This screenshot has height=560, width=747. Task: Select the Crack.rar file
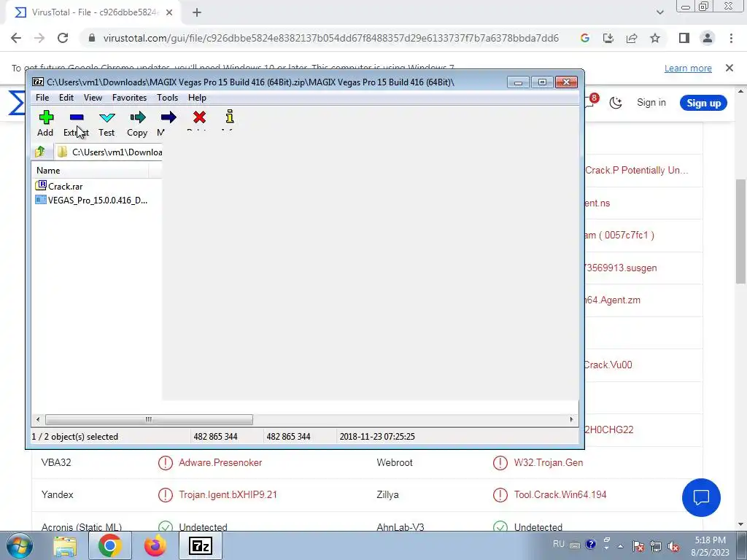(59, 186)
